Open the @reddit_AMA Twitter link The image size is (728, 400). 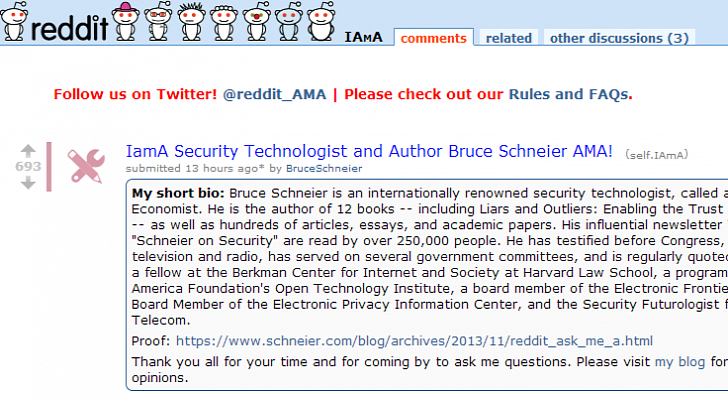click(275, 95)
